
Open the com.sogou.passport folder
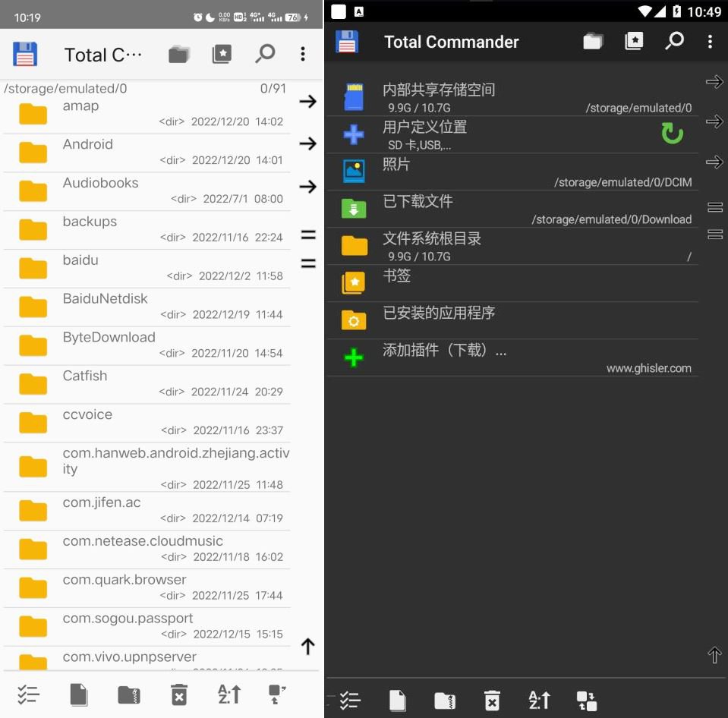[147, 627]
